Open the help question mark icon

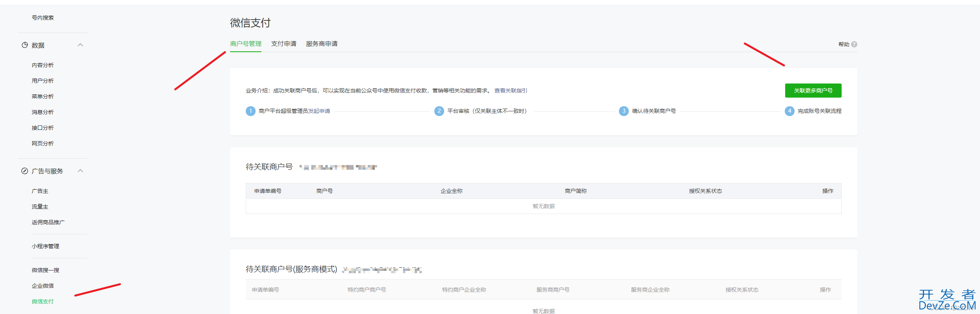point(854,44)
